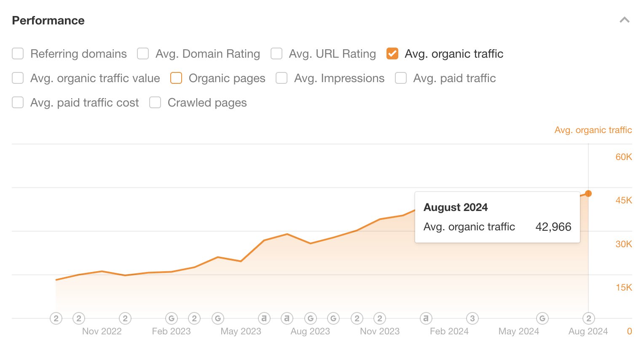Click the marker numbered 3 on the timeline
The image size is (644, 347).
(x=472, y=318)
